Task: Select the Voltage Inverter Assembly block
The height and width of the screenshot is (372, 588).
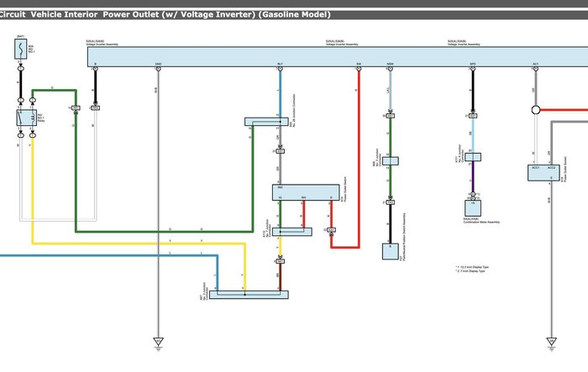Action: 336,55
